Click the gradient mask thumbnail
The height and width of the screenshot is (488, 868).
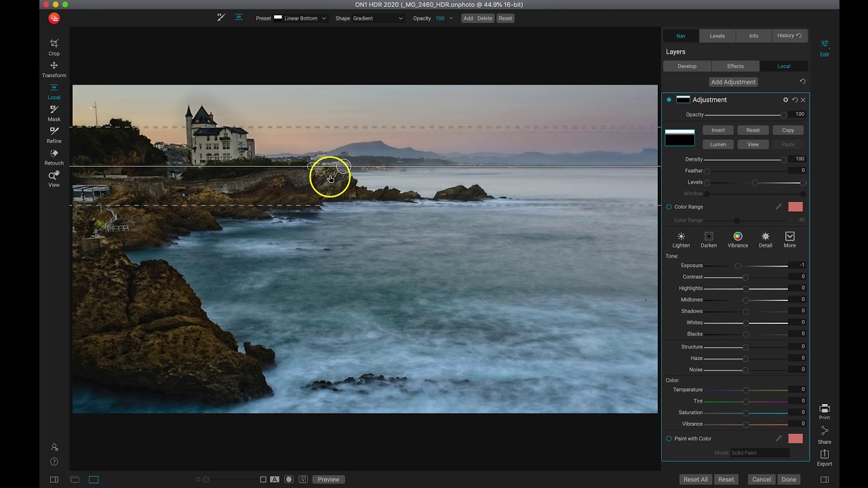(x=679, y=138)
